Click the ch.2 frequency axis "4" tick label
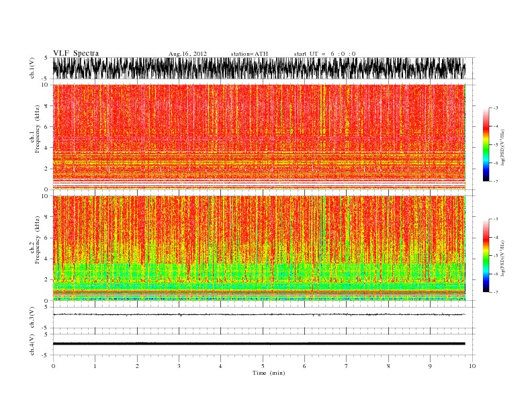This screenshot has height=411, width=532. pos(46,259)
